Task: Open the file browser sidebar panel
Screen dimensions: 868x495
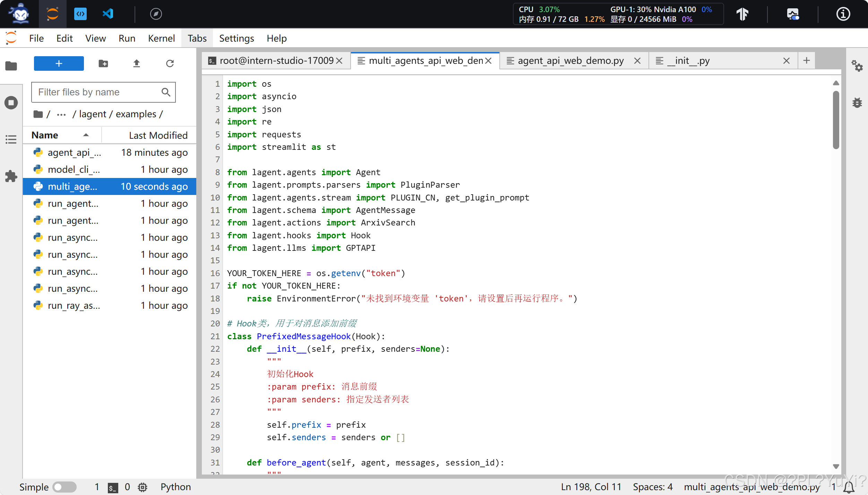Action: pos(11,66)
